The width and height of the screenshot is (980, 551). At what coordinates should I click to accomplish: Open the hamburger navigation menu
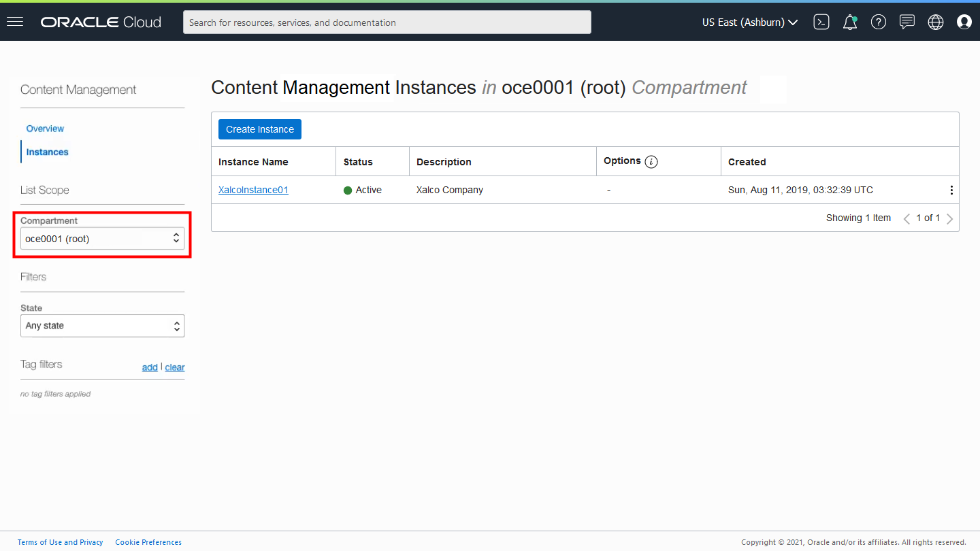point(15,22)
